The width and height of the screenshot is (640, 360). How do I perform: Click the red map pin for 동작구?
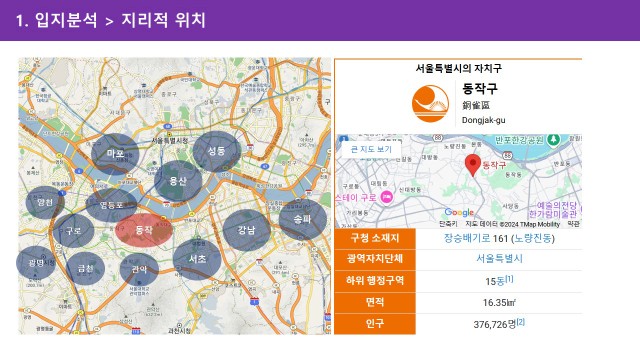pos(473,165)
